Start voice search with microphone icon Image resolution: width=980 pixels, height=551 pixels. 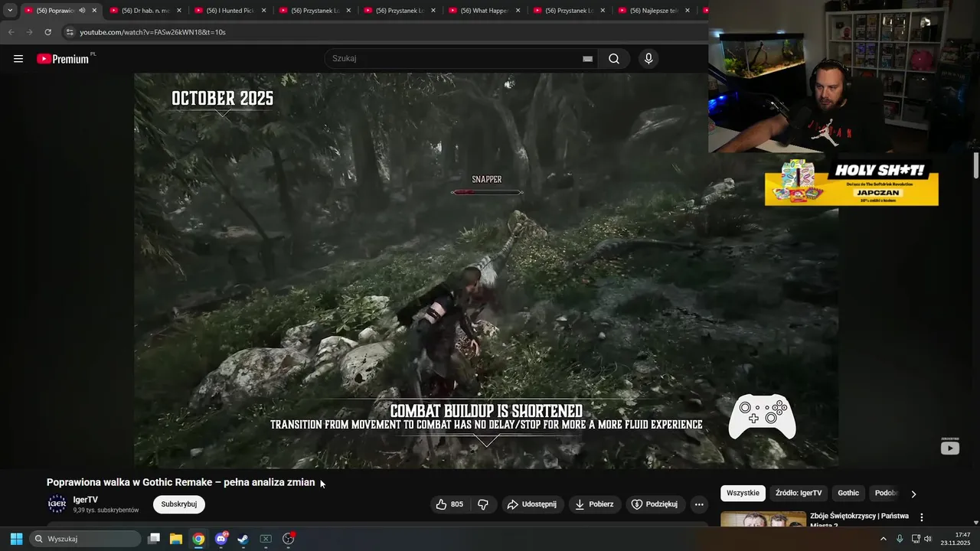[x=648, y=59]
